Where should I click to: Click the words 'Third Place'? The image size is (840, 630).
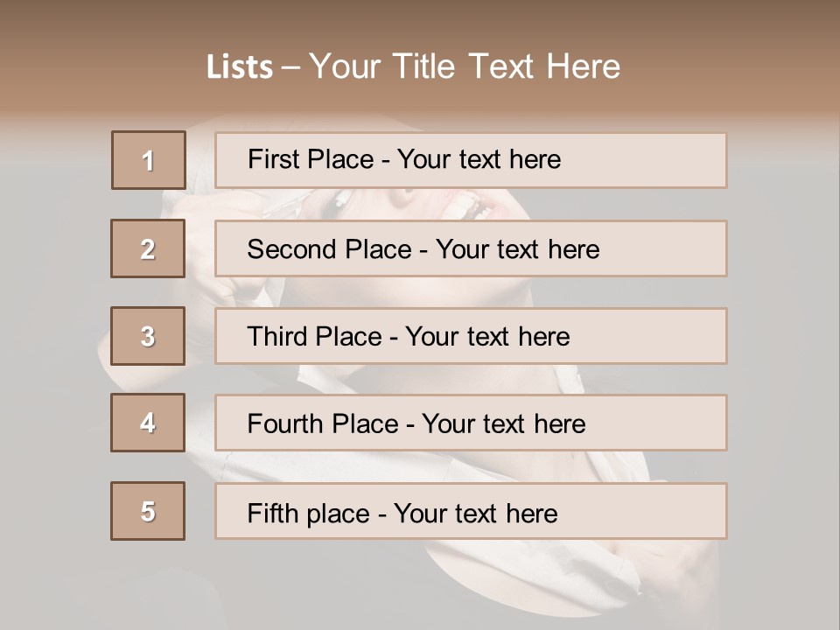314,337
